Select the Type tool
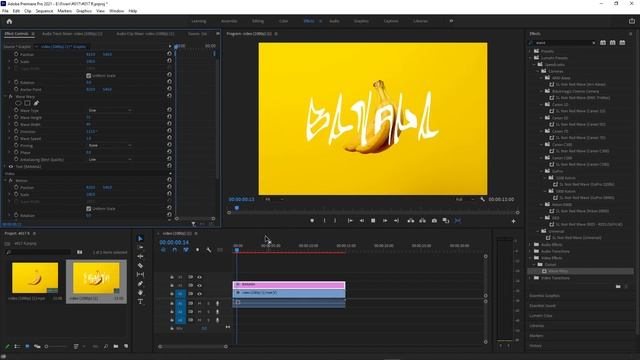The height and width of the screenshot is (360, 640). [140, 302]
